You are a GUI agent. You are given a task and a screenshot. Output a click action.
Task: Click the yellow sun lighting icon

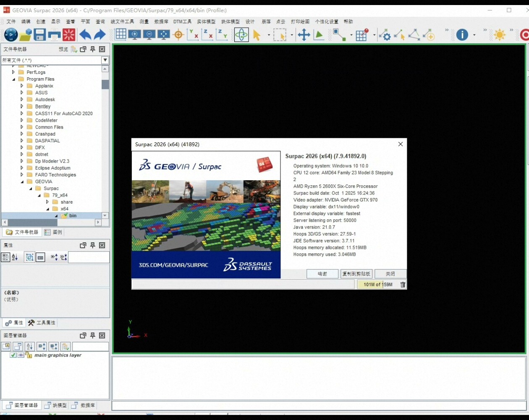tap(500, 34)
